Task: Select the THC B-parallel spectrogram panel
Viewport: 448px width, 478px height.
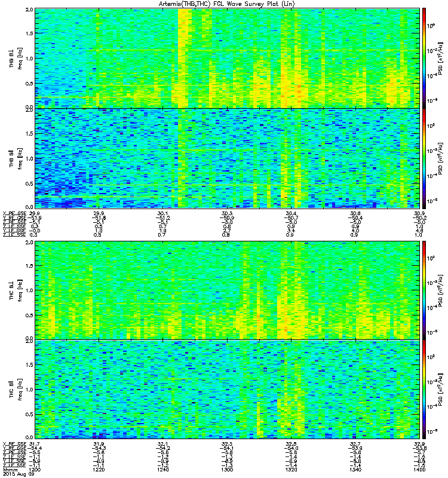Action: [x=228, y=390]
